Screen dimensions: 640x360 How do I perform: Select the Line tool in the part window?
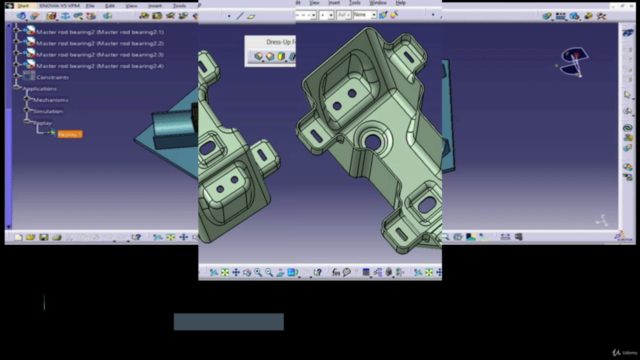tap(240, 16)
